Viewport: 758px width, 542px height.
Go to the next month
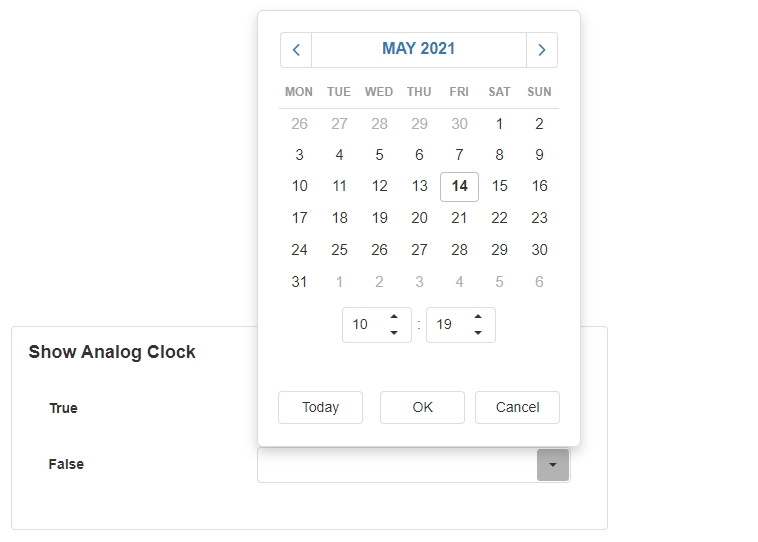pos(542,50)
